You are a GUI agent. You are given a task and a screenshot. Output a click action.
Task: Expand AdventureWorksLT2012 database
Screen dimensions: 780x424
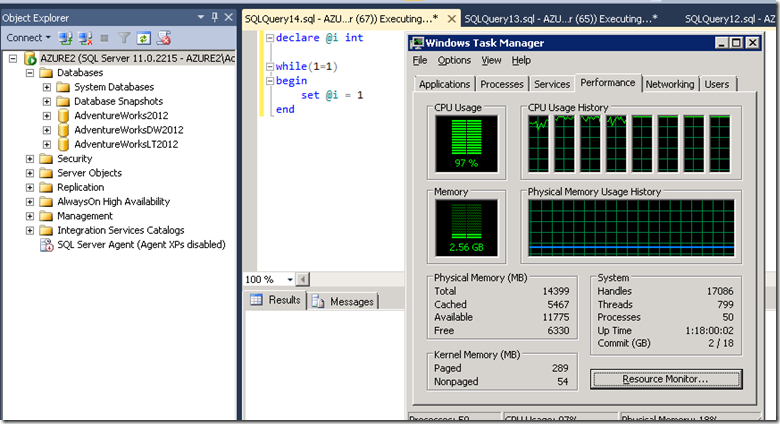click(x=47, y=145)
